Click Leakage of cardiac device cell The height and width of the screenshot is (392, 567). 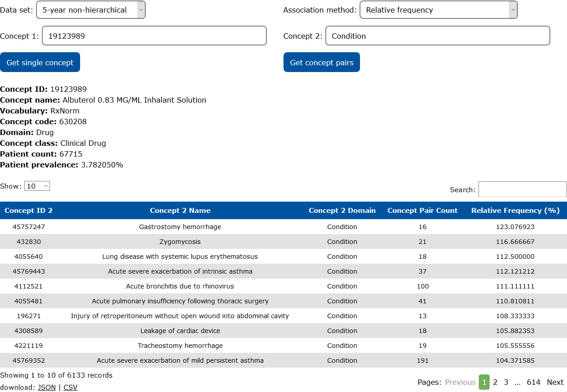tap(180, 331)
